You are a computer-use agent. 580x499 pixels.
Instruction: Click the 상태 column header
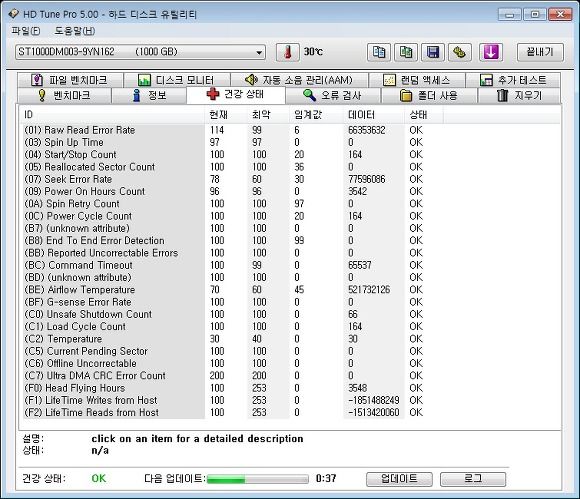424,115
